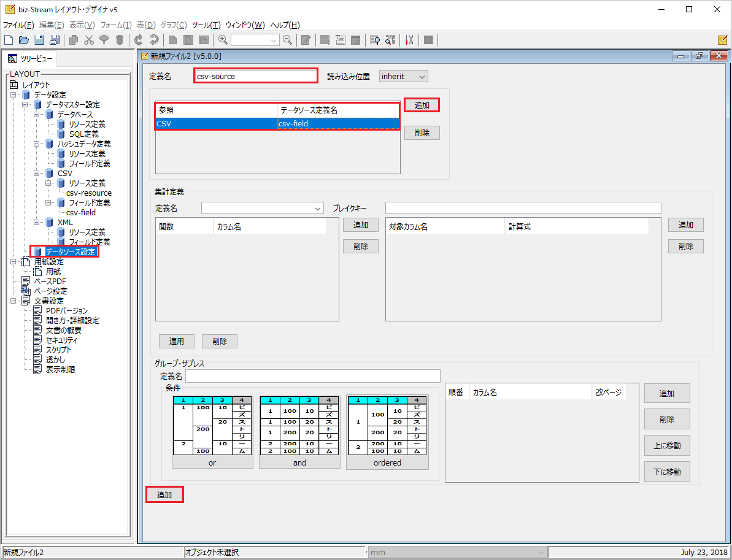Click the pencil edit toolbar icon
The width and height of the screenshot is (732, 560).
click(306, 40)
